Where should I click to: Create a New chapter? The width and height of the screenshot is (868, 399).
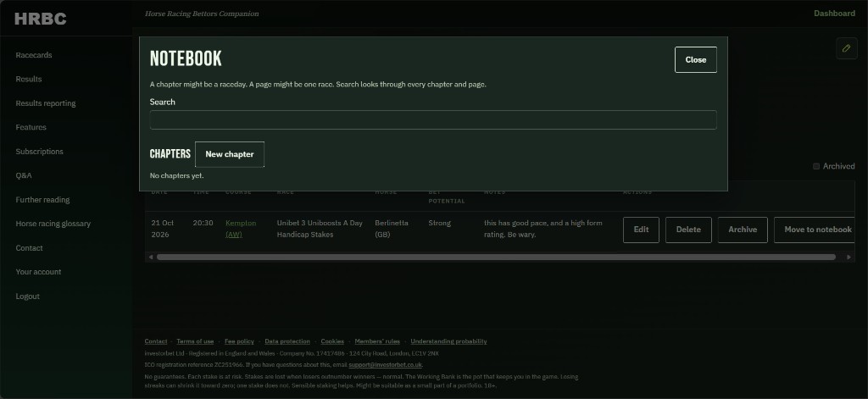coord(229,154)
